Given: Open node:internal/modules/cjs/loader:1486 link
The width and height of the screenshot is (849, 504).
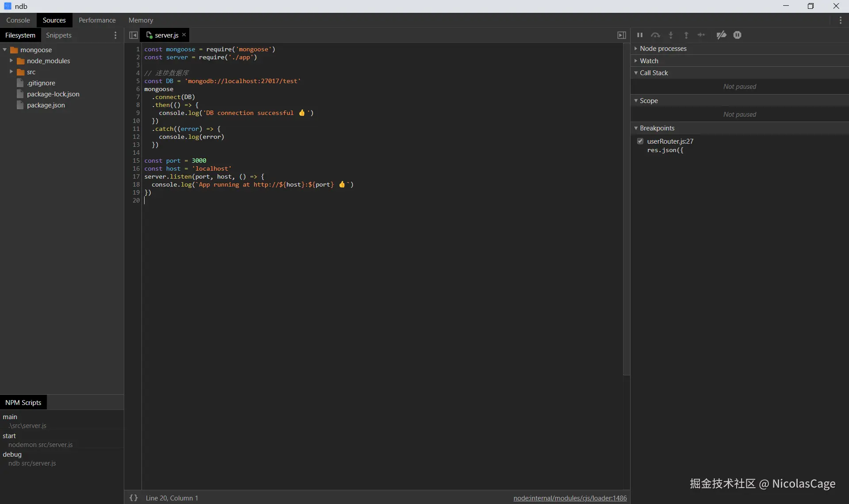Looking at the screenshot, I should click(570, 498).
